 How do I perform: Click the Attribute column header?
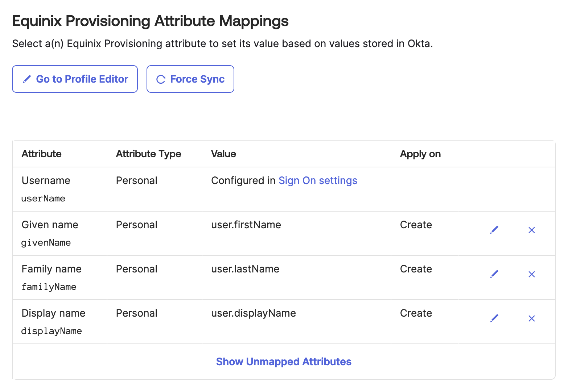click(42, 154)
